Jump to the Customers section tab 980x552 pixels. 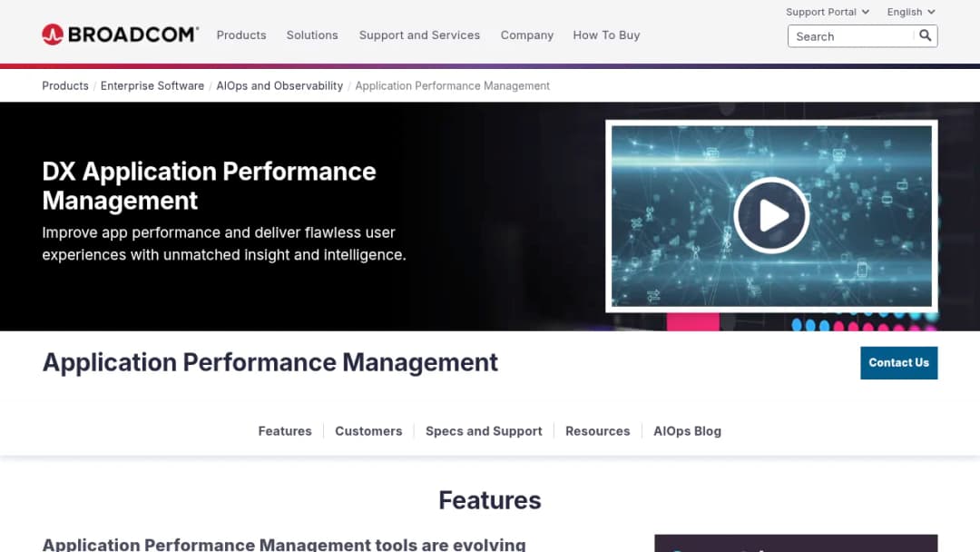(368, 430)
